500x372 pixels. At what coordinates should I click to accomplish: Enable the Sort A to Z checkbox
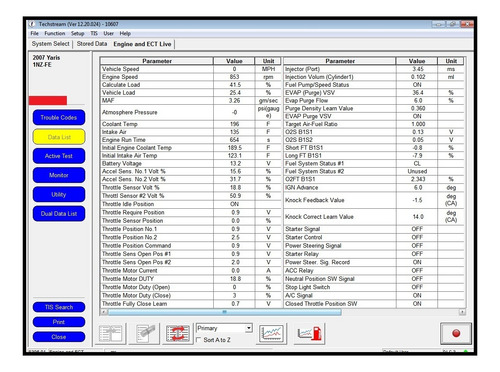pyautogui.click(x=199, y=340)
